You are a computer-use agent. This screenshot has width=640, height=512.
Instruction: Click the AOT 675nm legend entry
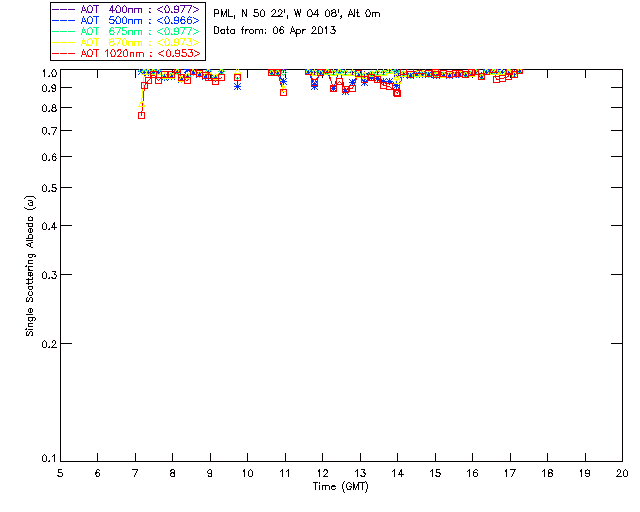click(126, 31)
